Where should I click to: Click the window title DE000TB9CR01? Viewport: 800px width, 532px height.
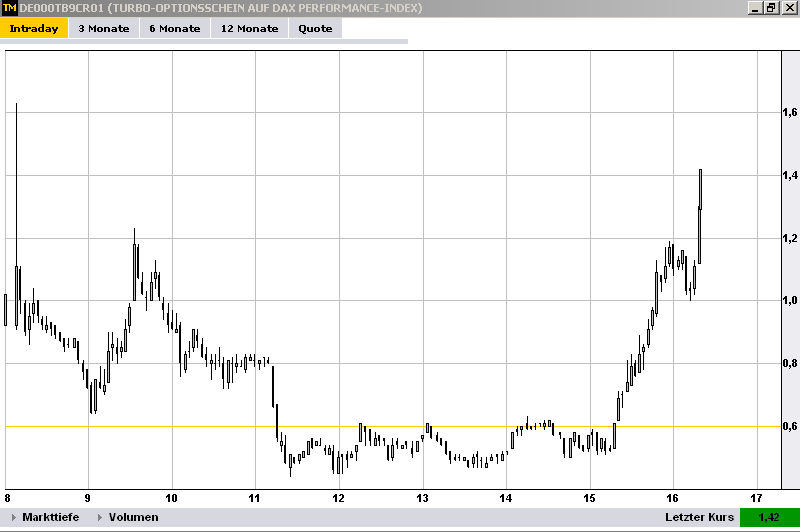220,8
